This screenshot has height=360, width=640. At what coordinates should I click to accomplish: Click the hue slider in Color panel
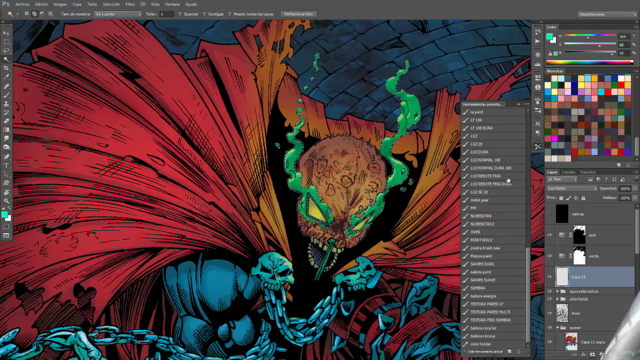[590, 35]
